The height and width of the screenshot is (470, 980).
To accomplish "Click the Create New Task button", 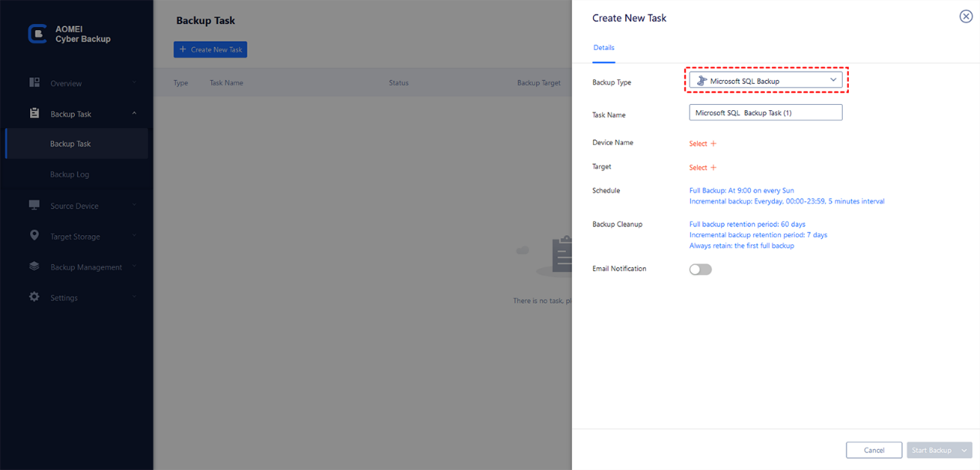I will [x=210, y=49].
